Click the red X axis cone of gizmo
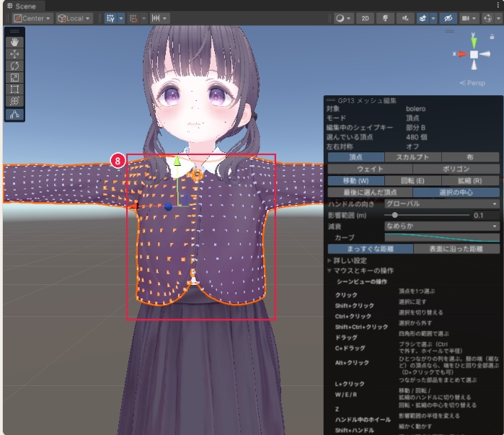This screenshot has height=435, width=504. 463,54
